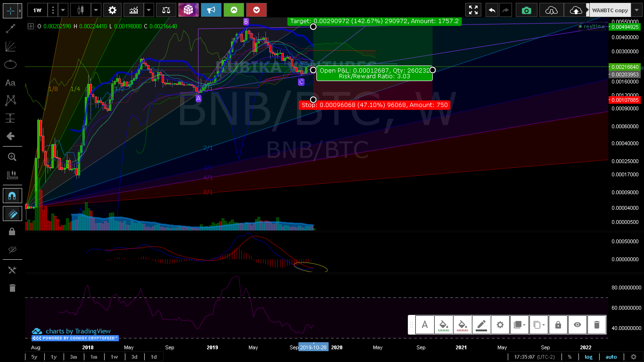Lock all drawing tools in sidebar
Viewport: 644px width, 362px height.
coord(12,231)
